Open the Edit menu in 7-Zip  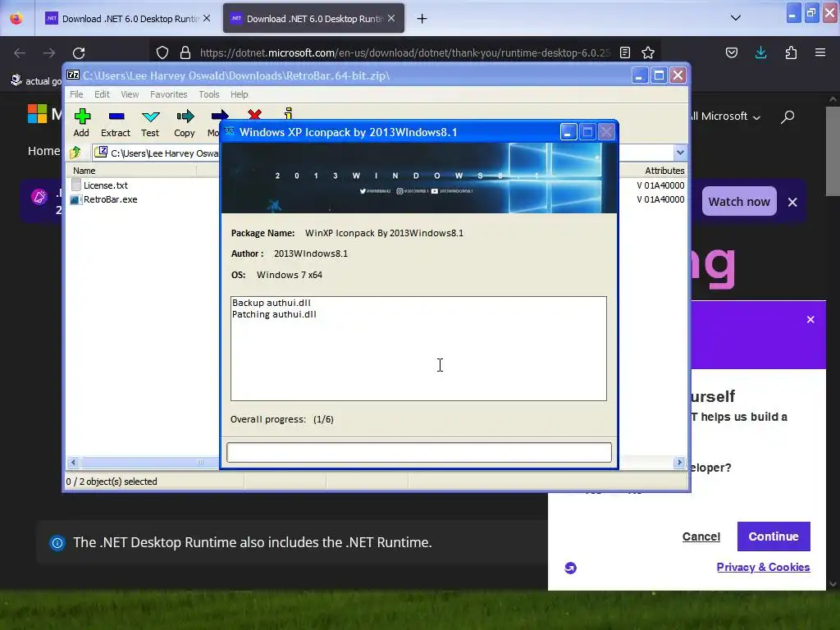(x=102, y=94)
